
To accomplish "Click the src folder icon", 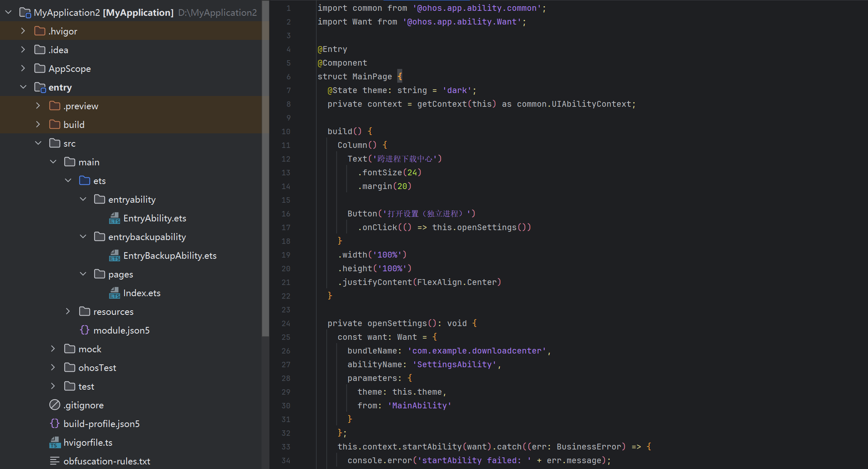I will [x=55, y=143].
